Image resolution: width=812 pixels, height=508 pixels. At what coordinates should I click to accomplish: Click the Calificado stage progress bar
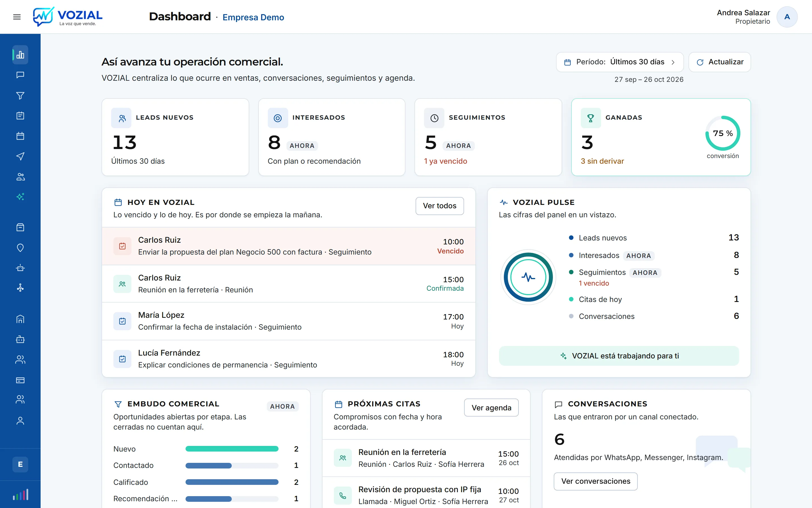(x=232, y=482)
